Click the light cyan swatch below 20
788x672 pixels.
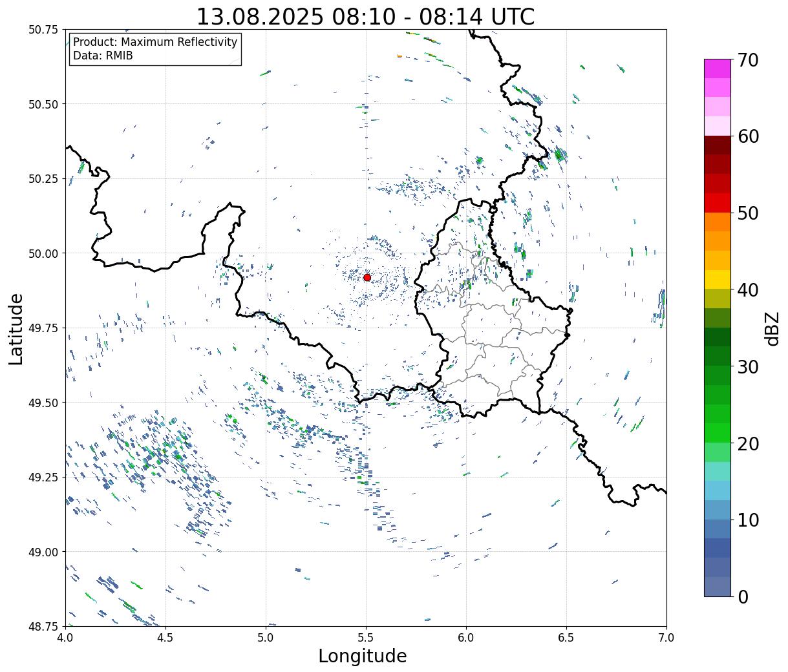click(718, 471)
